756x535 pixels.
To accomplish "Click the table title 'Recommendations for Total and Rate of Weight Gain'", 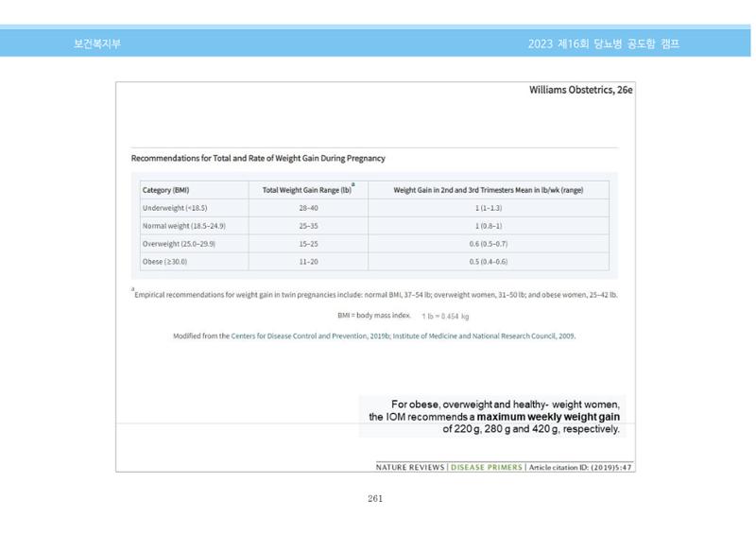I will 258,158.
